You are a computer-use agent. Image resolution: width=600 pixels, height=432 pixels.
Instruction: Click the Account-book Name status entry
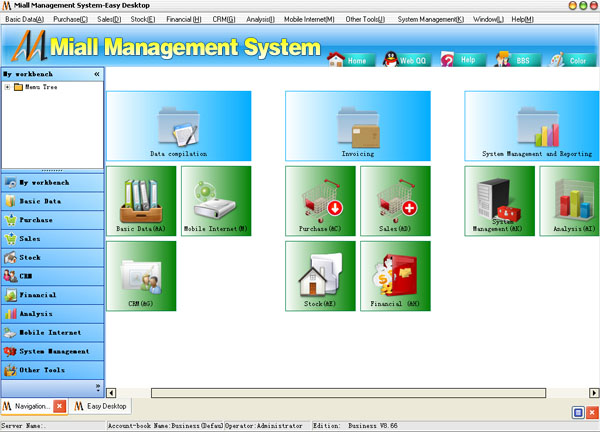[165, 425]
